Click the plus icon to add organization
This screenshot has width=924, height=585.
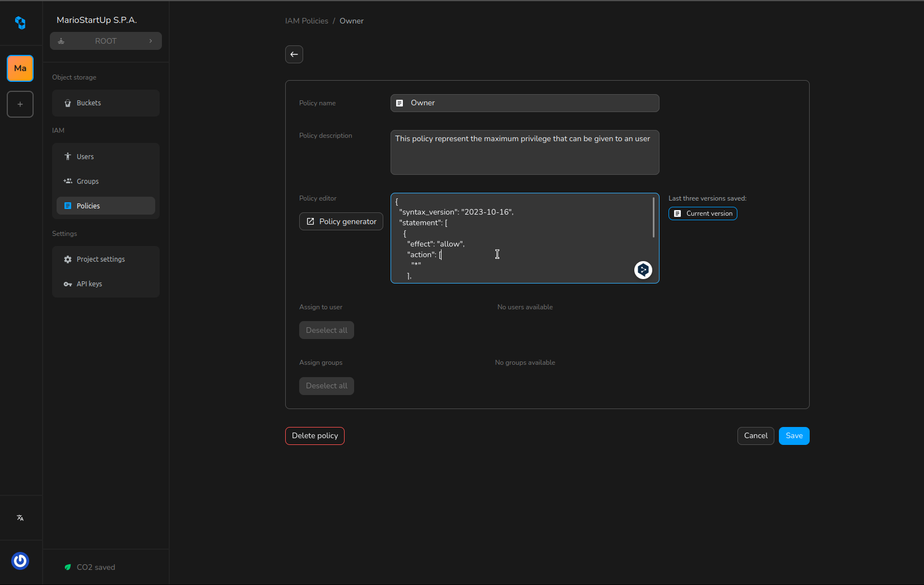click(x=20, y=104)
